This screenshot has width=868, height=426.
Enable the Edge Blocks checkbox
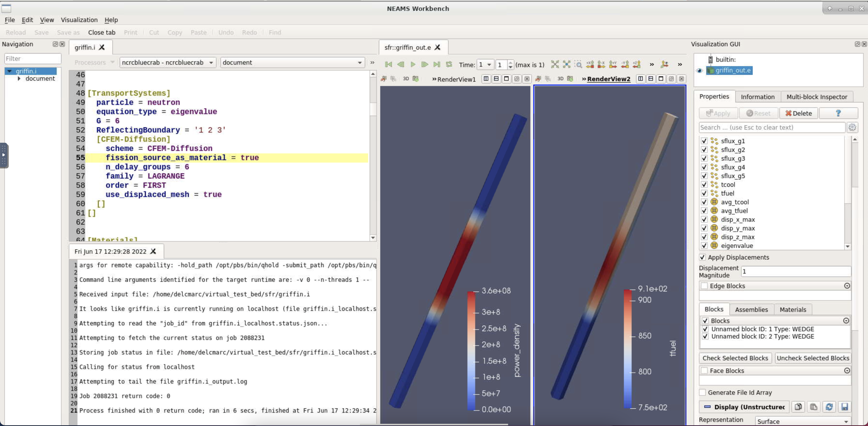[x=704, y=286]
